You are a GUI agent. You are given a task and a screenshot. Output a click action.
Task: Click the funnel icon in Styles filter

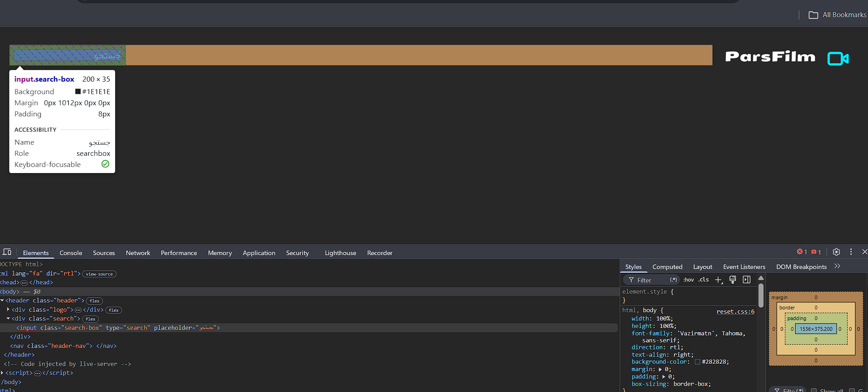pos(631,280)
